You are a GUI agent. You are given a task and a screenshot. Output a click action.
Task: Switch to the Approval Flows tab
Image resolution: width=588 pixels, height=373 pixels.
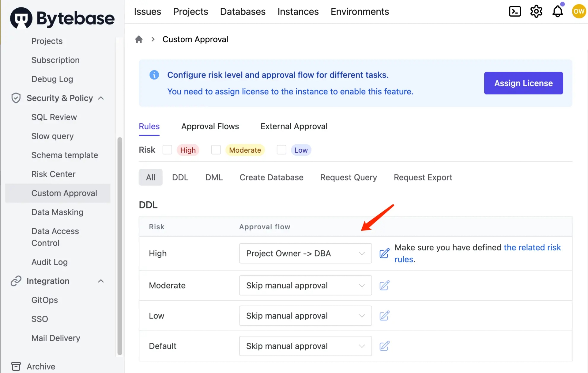click(x=210, y=126)
